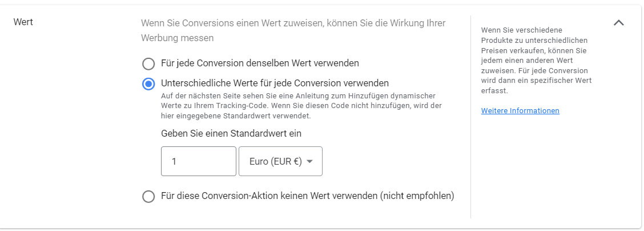Click the 'Für jede Conversion denselben Wert' label
644x231 pixels.
[260, 63]
